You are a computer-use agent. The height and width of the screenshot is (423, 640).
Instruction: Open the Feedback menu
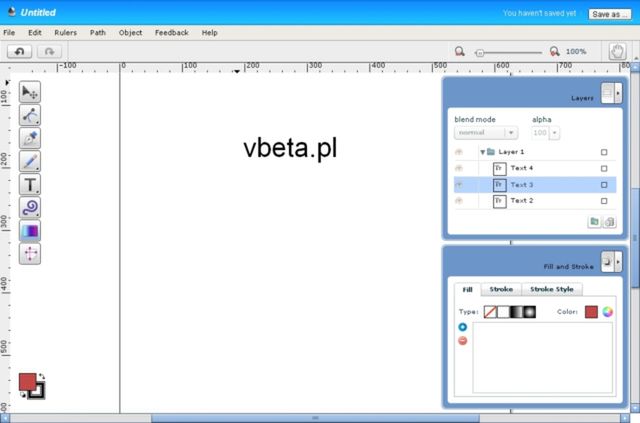171,33
